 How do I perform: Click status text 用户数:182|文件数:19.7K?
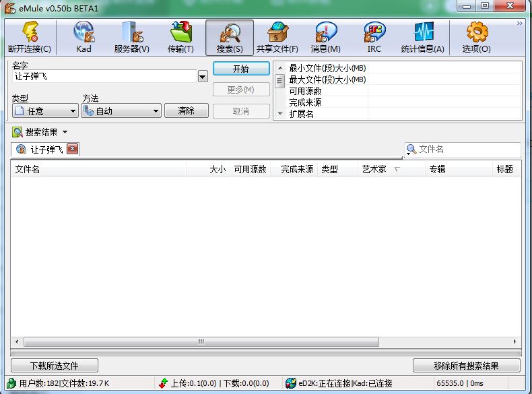[x=64, y=383]
